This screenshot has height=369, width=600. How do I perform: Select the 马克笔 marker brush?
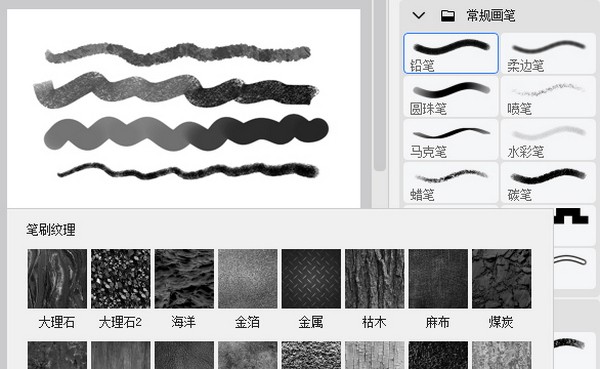point(451,139)
